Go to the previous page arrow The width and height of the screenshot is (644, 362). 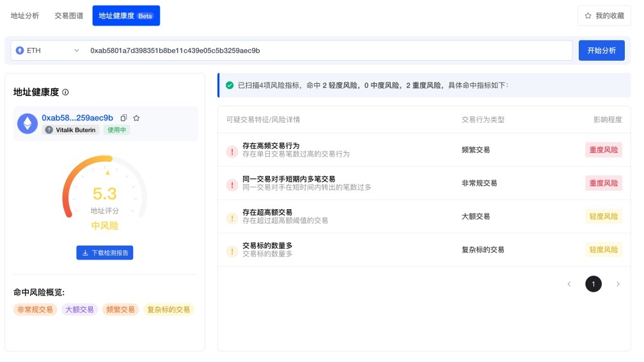569,284
